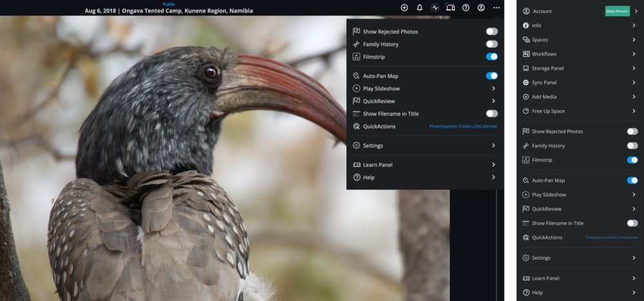
Task: Open the account profile icon in toolbar
Action: point(481,7)
